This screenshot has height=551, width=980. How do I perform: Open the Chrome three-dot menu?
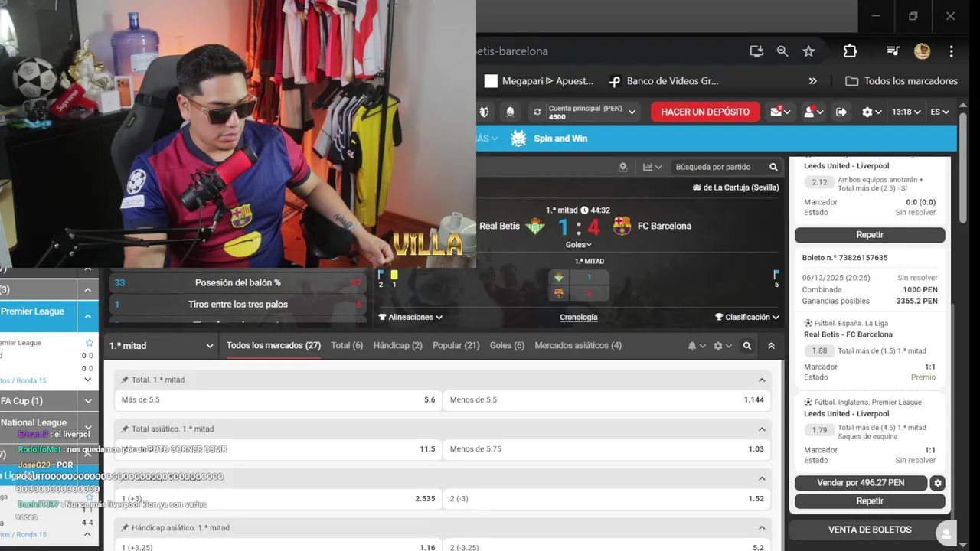pos(951,51)
